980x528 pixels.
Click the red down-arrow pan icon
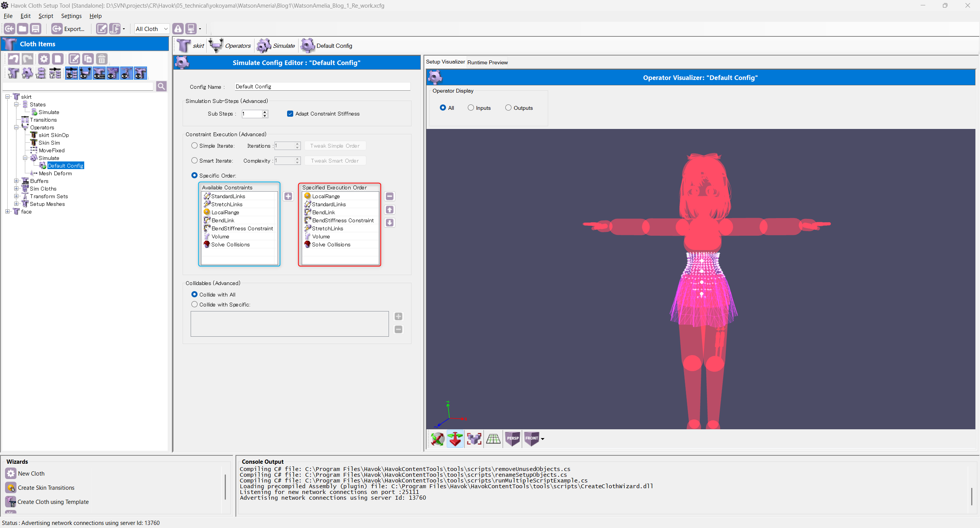(x=455, y=439)
